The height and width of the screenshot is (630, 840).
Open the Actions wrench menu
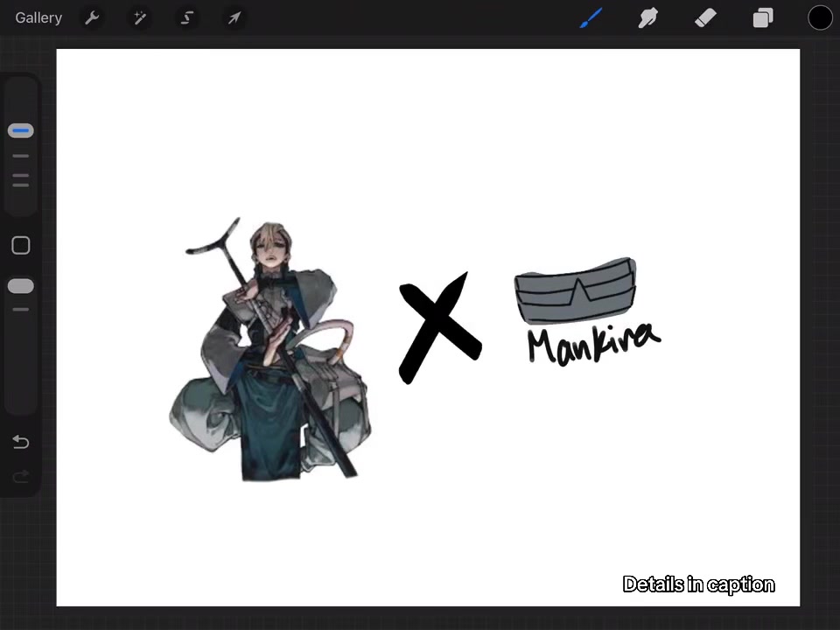point(92,17)
